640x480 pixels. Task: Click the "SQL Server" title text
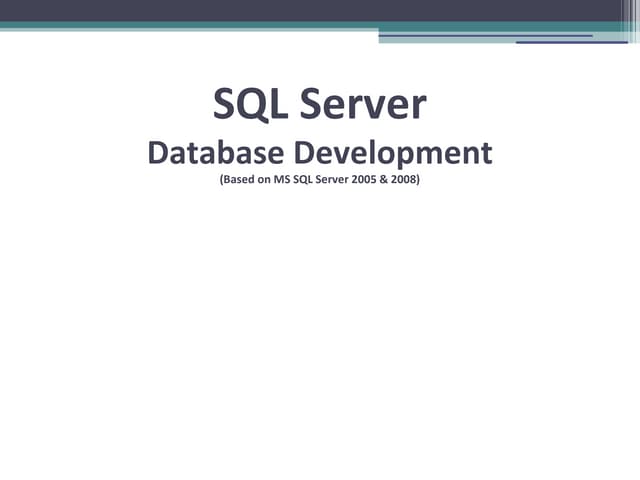tap(320, 105)
